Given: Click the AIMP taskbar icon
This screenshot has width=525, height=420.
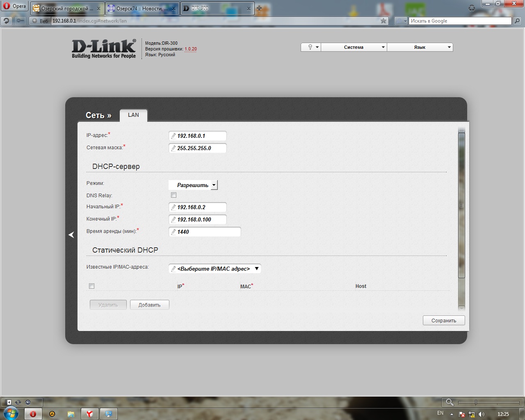Looking at the screenshot, I should [x=52, y=414].
